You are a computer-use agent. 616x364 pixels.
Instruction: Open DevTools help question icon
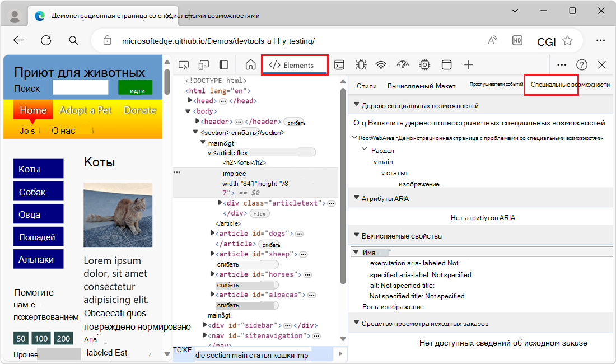582,65
